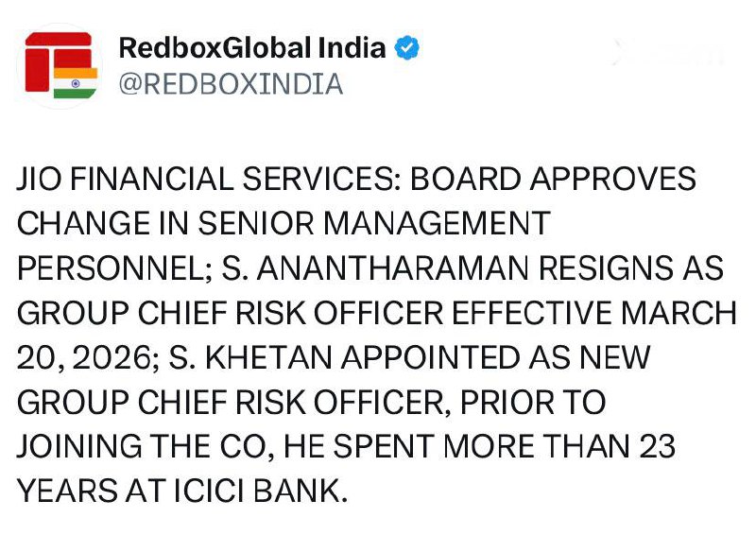Open the @REDBOXINDIA handle link

click(230, 84)
